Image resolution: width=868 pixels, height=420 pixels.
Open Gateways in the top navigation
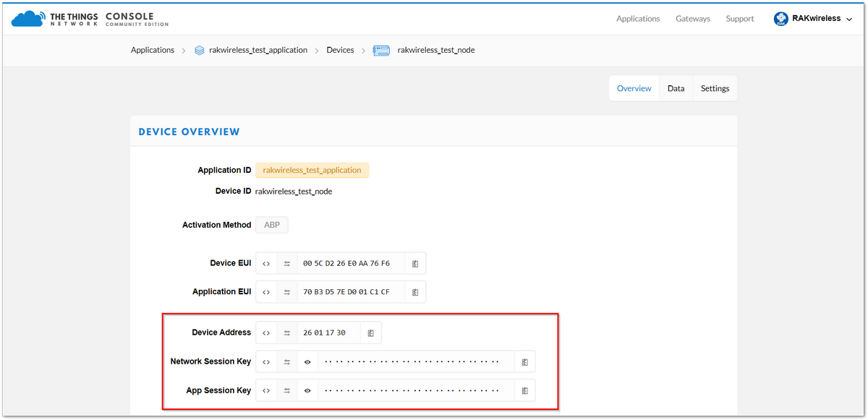tap(693, 19)
